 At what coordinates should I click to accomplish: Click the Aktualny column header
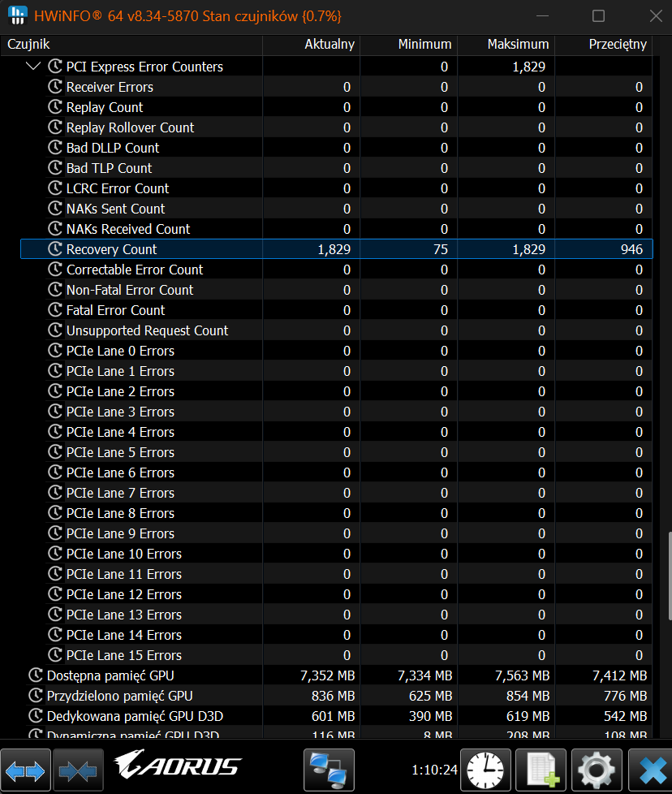point(329,45)
